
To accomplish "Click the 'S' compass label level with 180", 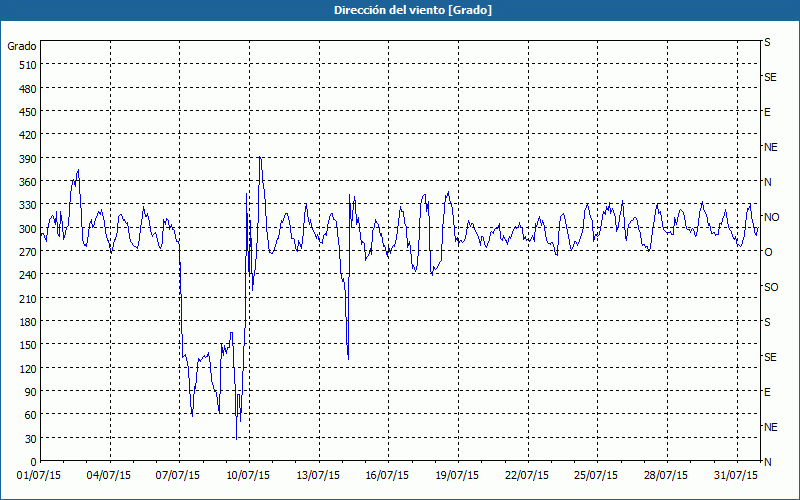I will (x=767, y=322).
